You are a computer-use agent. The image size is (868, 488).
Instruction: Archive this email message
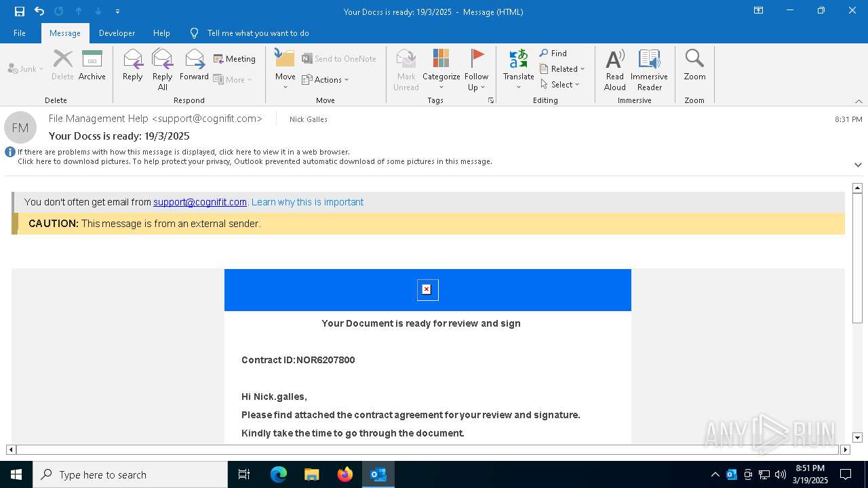[92, 66]
